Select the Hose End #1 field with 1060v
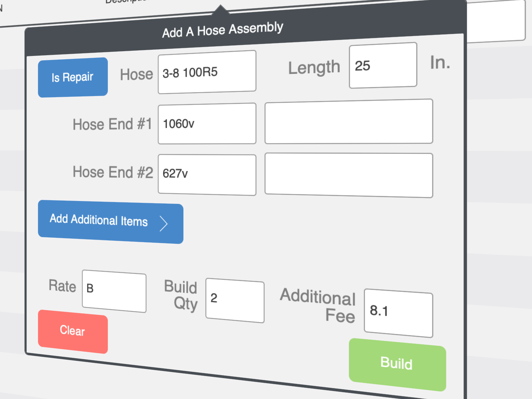This screenshot has width=532, height=399. click(x=207, y=123)
